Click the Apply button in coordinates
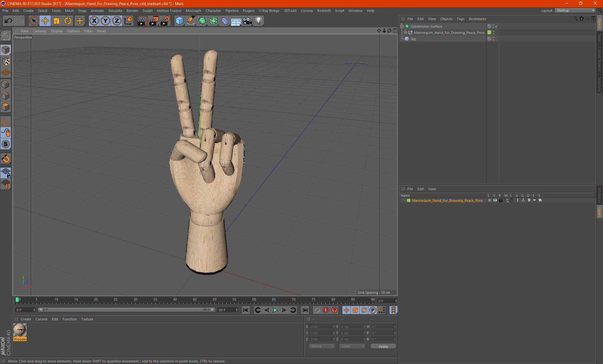603x364 pixels. 382,346
